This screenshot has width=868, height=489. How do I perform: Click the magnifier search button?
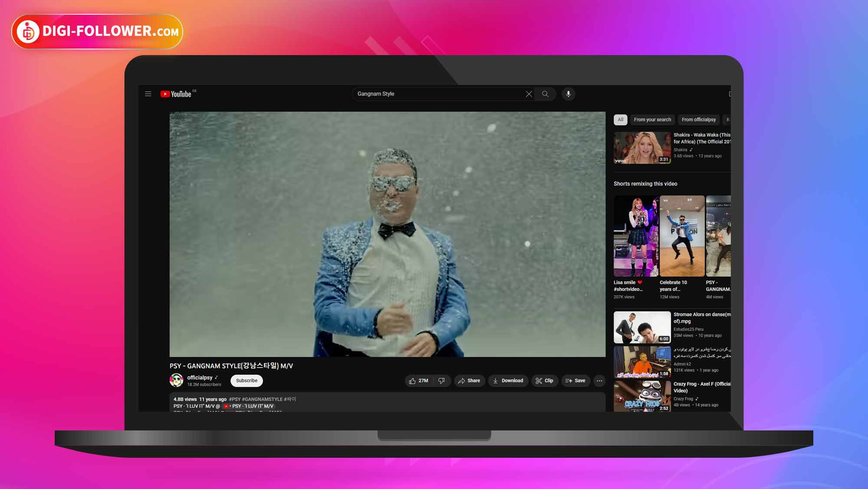pyautogui.click(x=545, y=94)
